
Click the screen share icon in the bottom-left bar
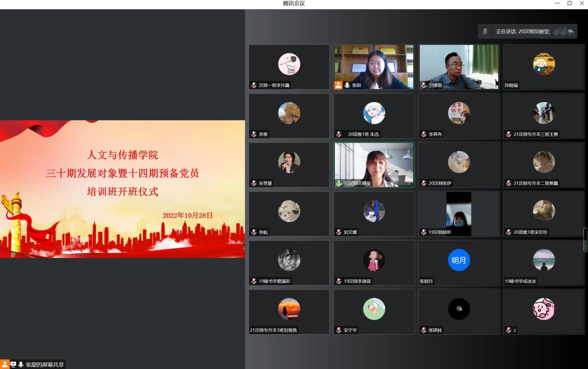13,364
